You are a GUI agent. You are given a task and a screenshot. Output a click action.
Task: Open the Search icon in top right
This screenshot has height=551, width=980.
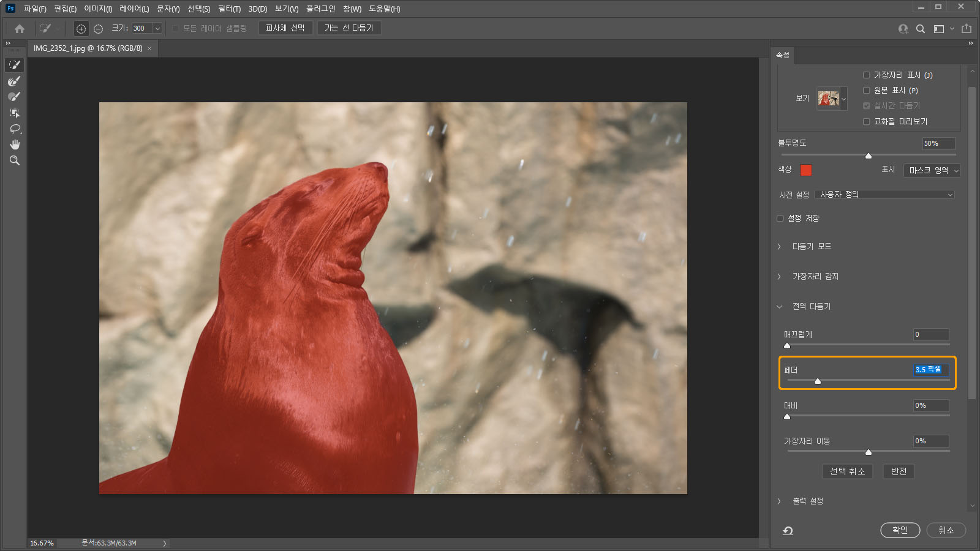coord(921,29)
